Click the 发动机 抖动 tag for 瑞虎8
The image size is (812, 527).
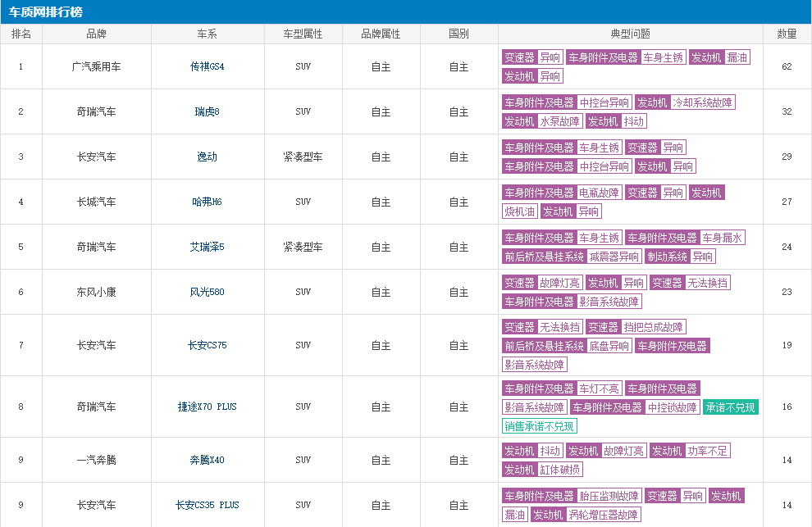616,121
